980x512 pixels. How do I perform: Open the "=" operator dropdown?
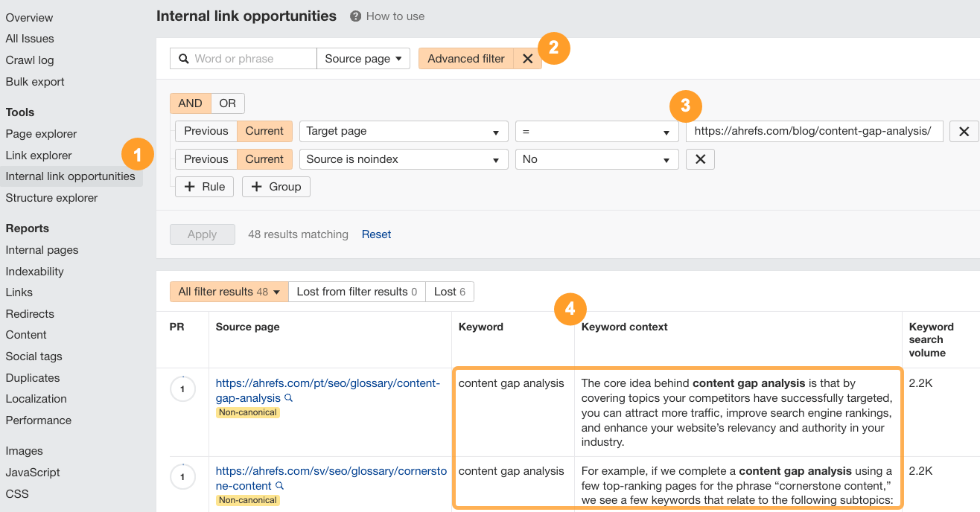(x=596, y=131)
